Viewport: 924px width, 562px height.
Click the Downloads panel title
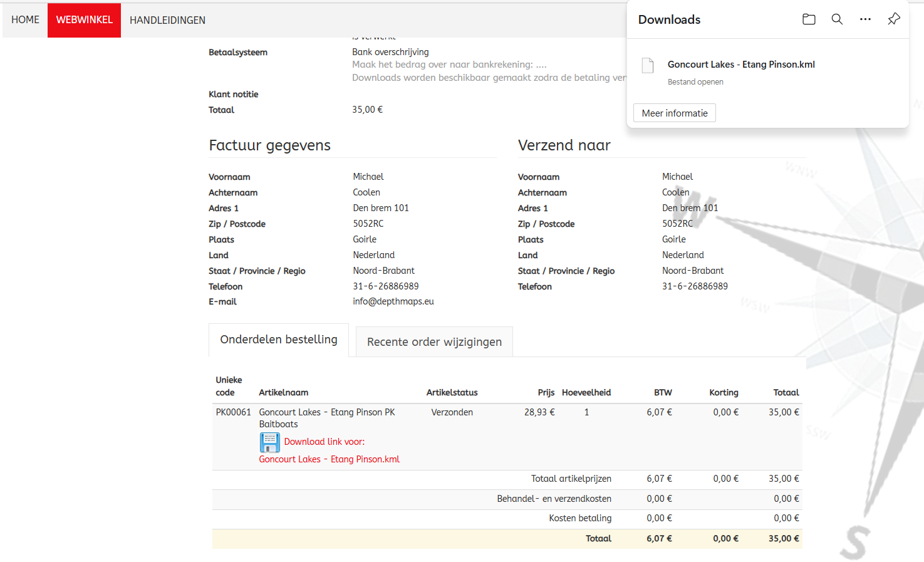click(x=669, y=19)
